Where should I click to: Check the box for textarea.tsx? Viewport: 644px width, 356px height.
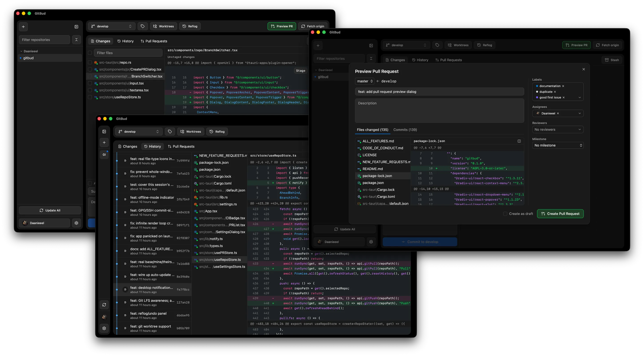point(90,90)
